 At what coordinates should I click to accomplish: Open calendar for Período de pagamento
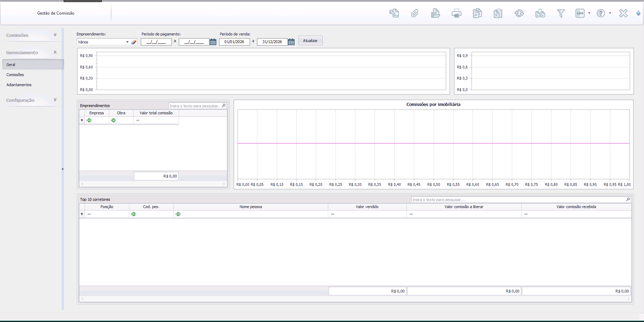213,42
